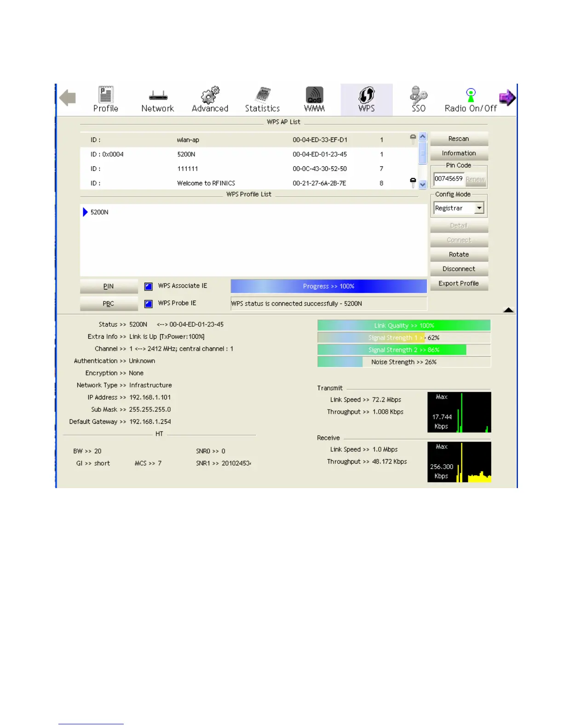Click the Signal Strength 2 86% bar

[404, 350]
